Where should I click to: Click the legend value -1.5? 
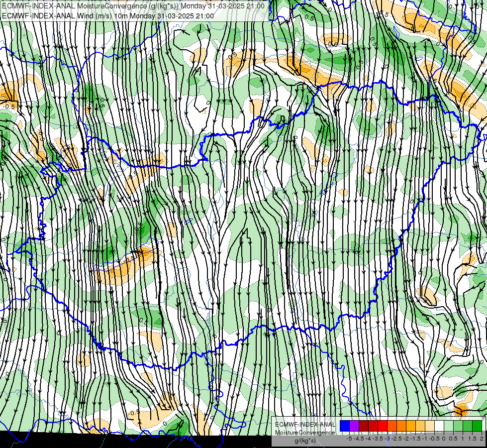[x=415, y=439]
